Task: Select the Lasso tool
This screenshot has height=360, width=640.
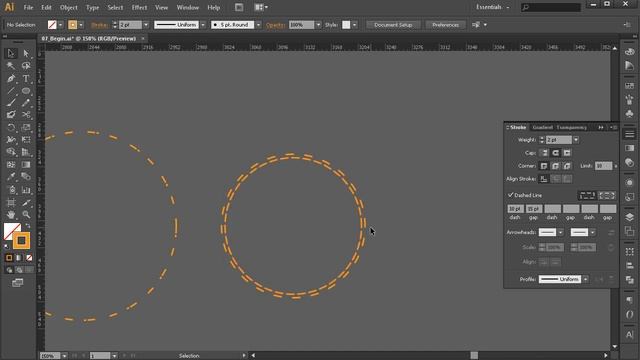Action: pyautogui.click(x=26, y=66)
